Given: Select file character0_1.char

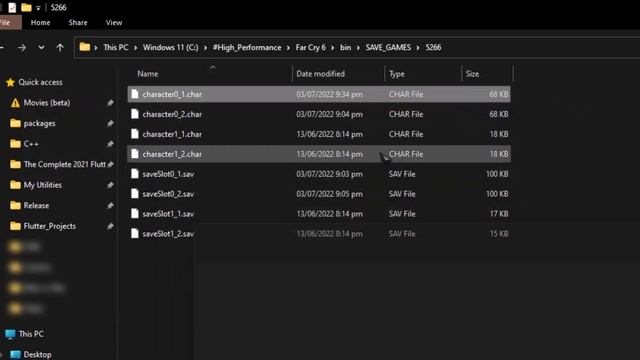Looking at the screenshot, I should click(x=319, y=94).
